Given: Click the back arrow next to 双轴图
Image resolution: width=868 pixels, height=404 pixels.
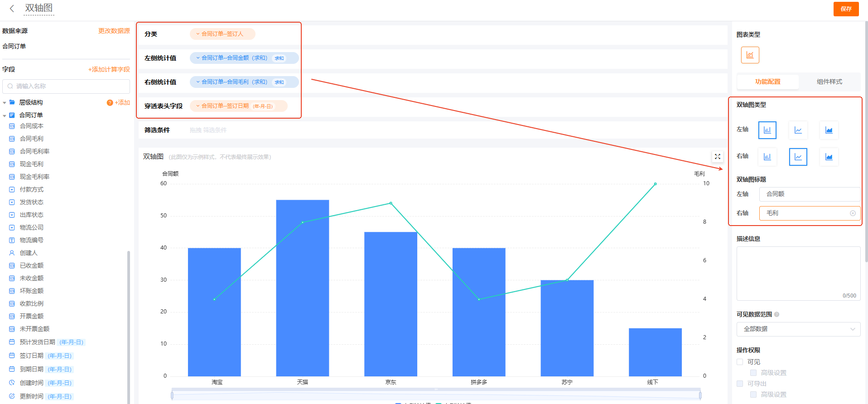Looking at the screenshot, I should point(12,9).
